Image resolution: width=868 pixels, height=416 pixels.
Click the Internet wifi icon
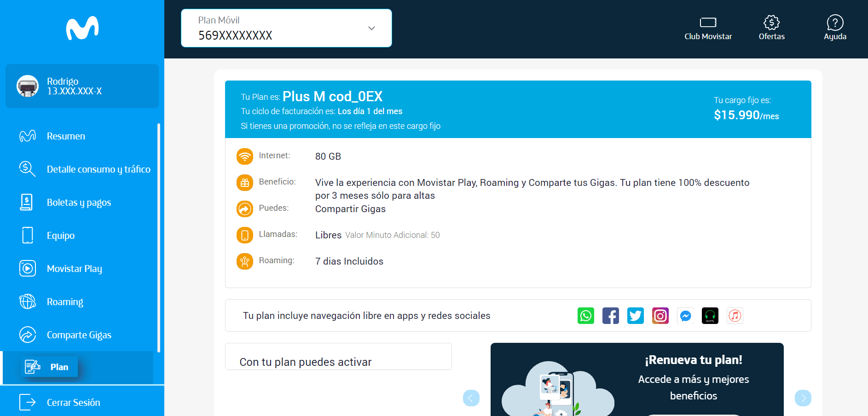tap(245, 156)
